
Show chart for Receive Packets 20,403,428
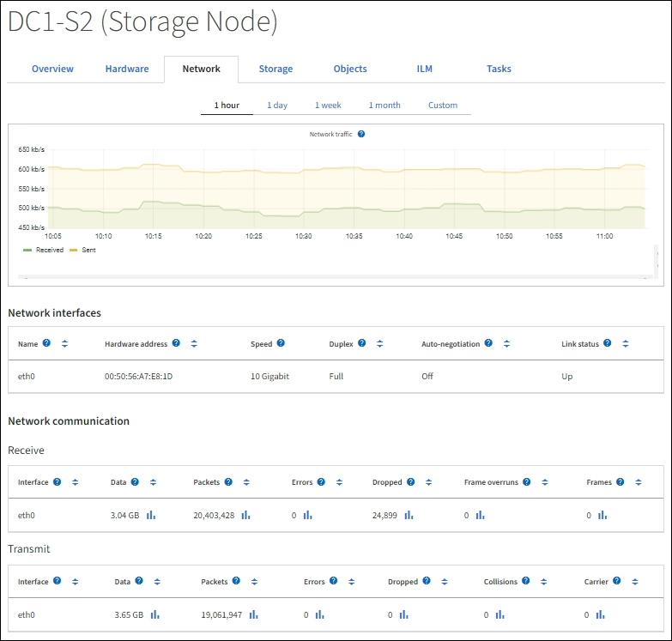click(x=245, y=515)
